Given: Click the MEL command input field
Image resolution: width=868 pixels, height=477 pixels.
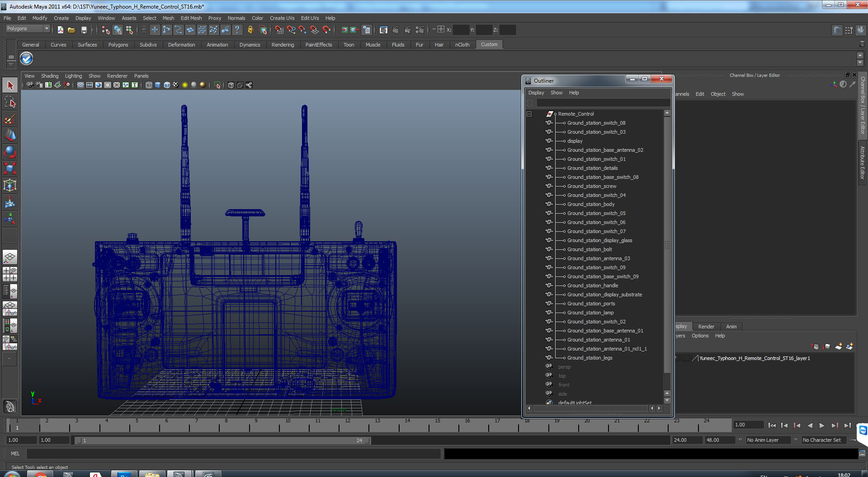Looking at the screenshot, I should pyautogui.click(x=233, y=454).
